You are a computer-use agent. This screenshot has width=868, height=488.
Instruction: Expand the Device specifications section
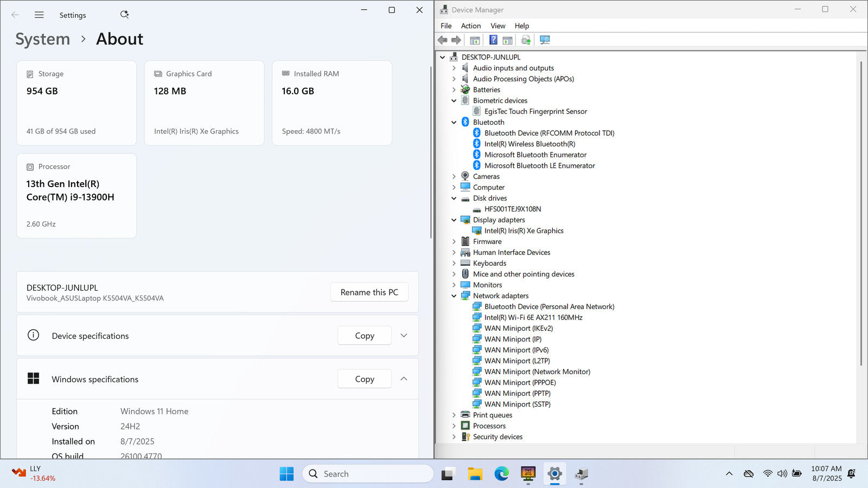point(404,336)
